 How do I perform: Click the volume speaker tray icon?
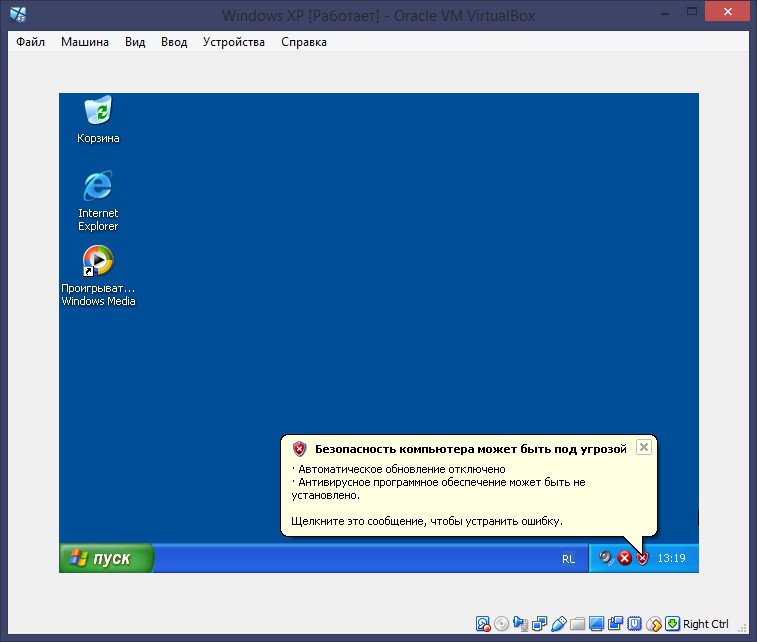[x=606, y=558]
